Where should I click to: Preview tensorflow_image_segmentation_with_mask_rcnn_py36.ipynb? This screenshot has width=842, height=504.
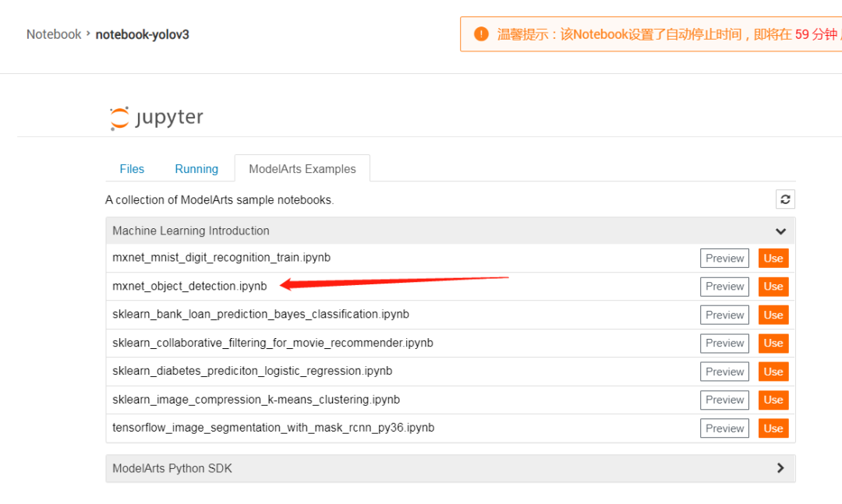(x=724, y=428)
